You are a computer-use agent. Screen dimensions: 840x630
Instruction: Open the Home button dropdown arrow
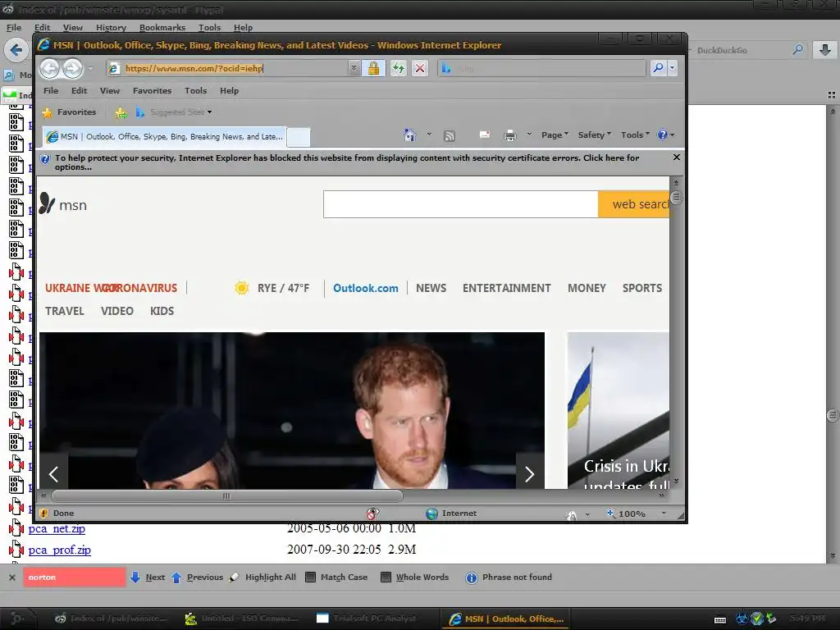429,135
